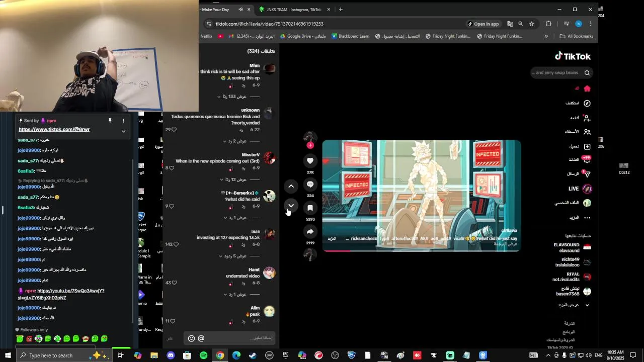Open All Bookmarks folder
This screenshot has height=362, width=644.
pos(577,36)
